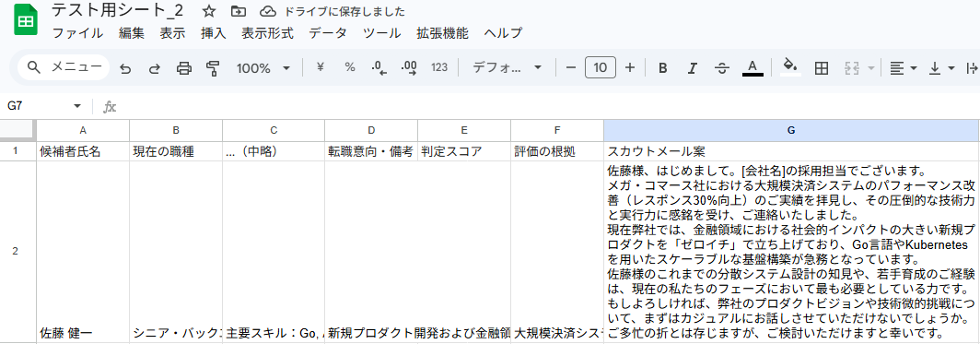Select column F header

click(x=557, y=130)
